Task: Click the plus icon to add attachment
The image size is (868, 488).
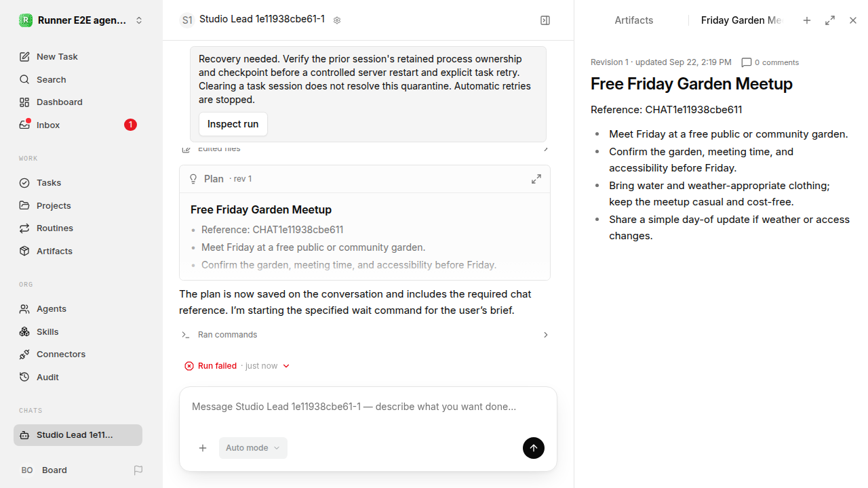Action: (x=203, y=448)
